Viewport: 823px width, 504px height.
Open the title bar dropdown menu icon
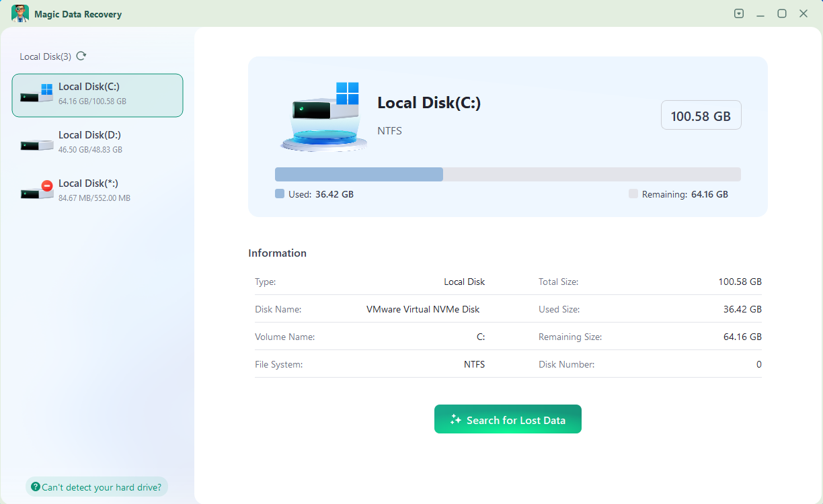739,13
